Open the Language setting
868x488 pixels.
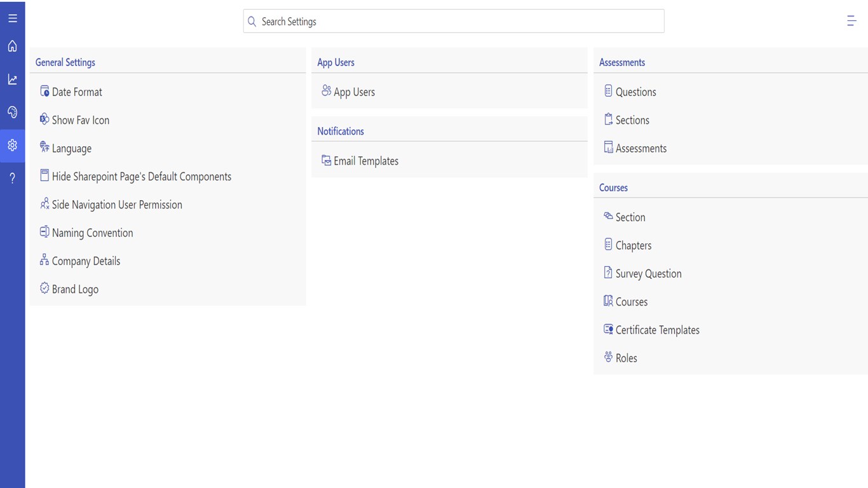pyautogui.click(x=71, y=149)
